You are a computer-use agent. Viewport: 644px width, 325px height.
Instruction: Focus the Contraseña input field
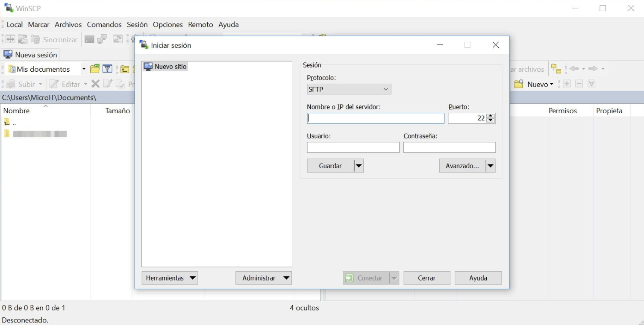click(x=450, y=147)
